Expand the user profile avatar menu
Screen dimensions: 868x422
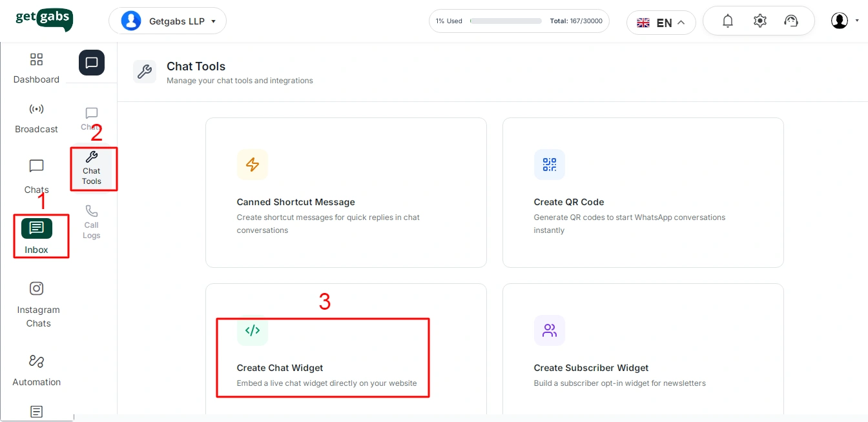pos(844,21)
